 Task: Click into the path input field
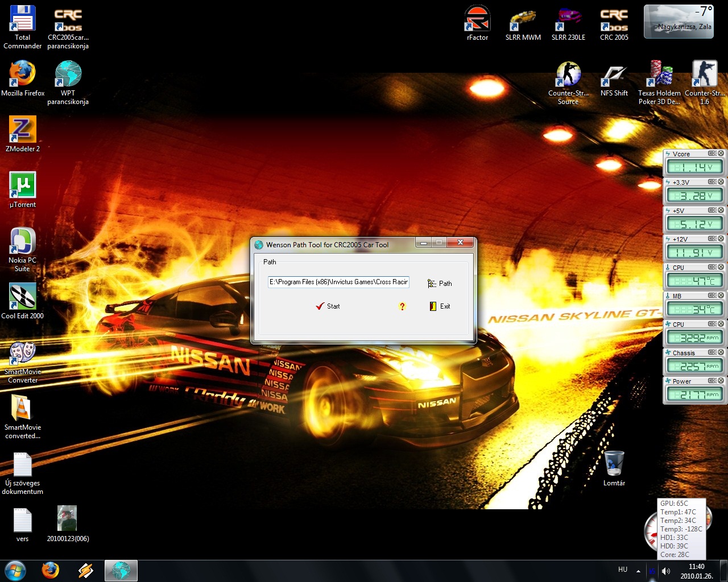(338, 282)
